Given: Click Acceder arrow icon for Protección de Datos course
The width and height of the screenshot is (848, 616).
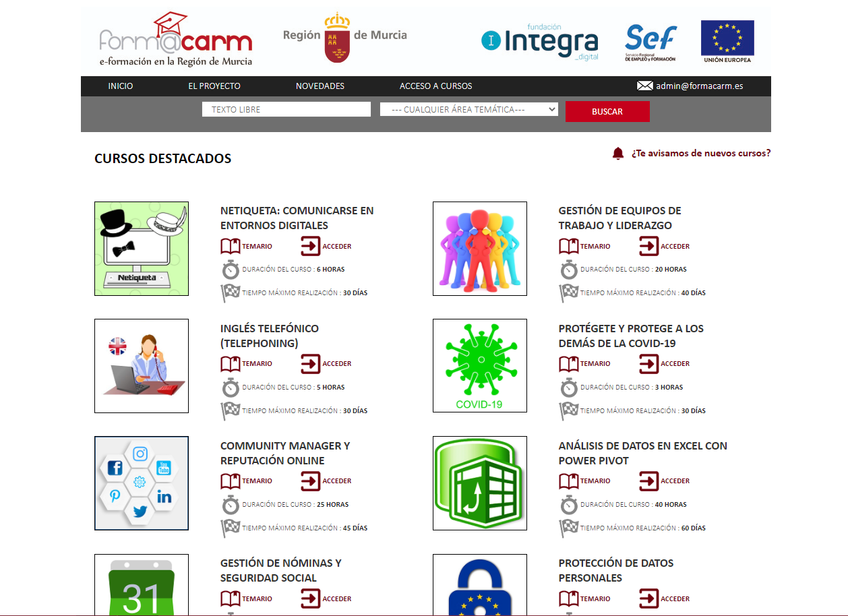Looking at the screenshot, I should (649, 598).
